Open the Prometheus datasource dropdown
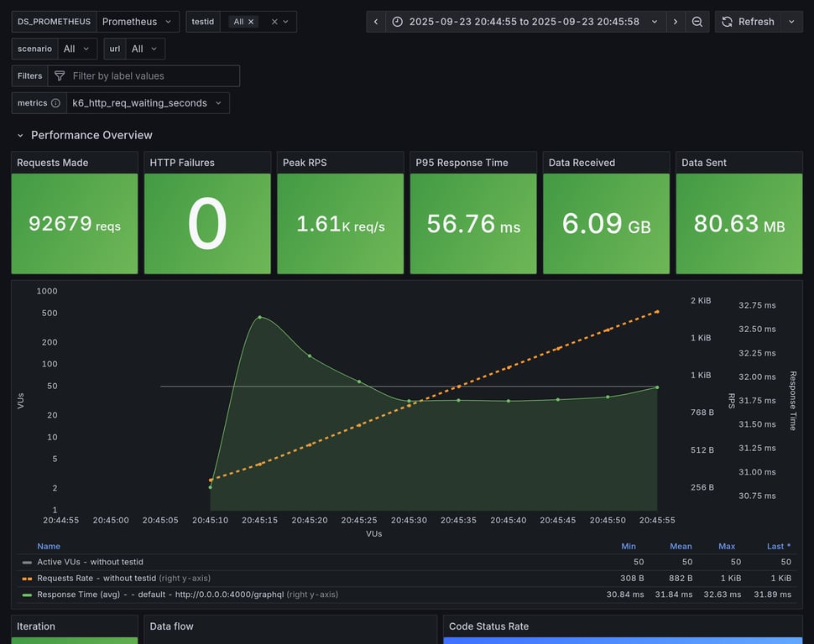The width and height of the screenshot is (814, 644). point(138,22)
